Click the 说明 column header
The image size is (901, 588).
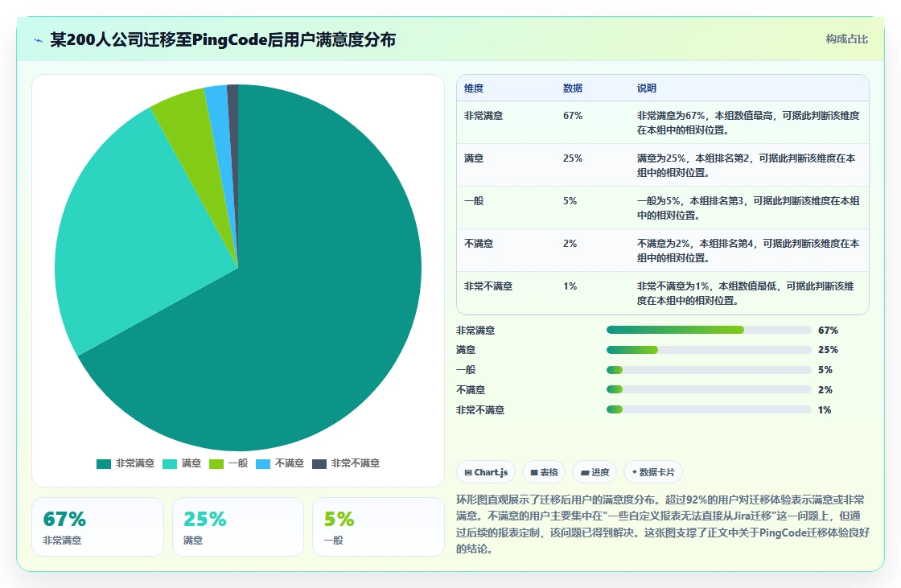click(x=647, y=88)
